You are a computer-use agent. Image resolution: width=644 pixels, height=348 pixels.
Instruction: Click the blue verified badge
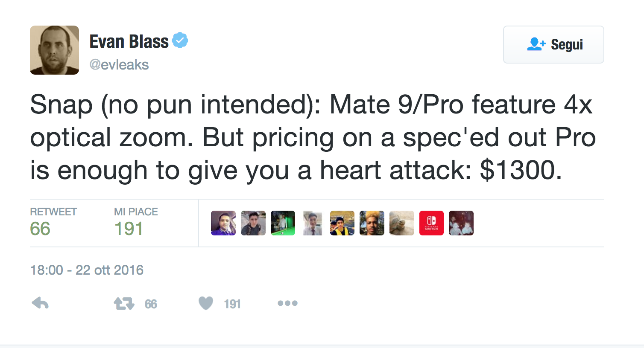tap(180, 41)
